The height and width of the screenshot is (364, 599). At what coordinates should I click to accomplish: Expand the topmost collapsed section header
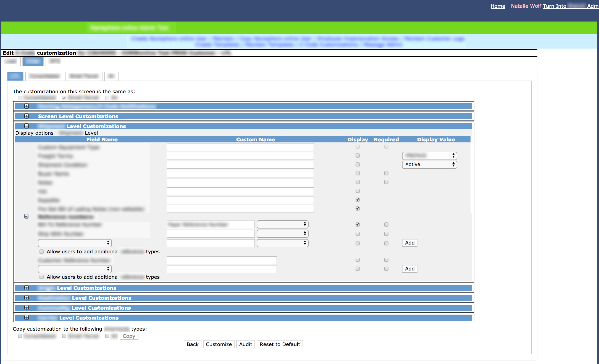(x=27, y=106)
